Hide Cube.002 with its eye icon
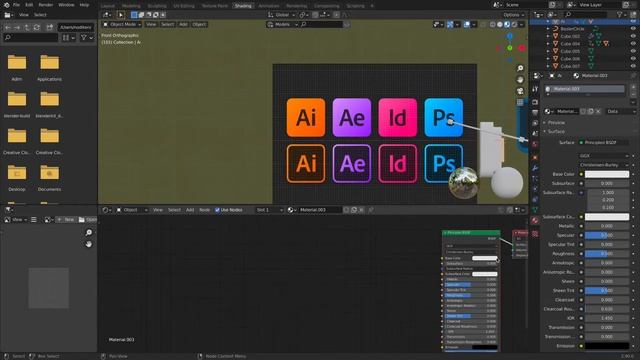 tap(633, 36)
